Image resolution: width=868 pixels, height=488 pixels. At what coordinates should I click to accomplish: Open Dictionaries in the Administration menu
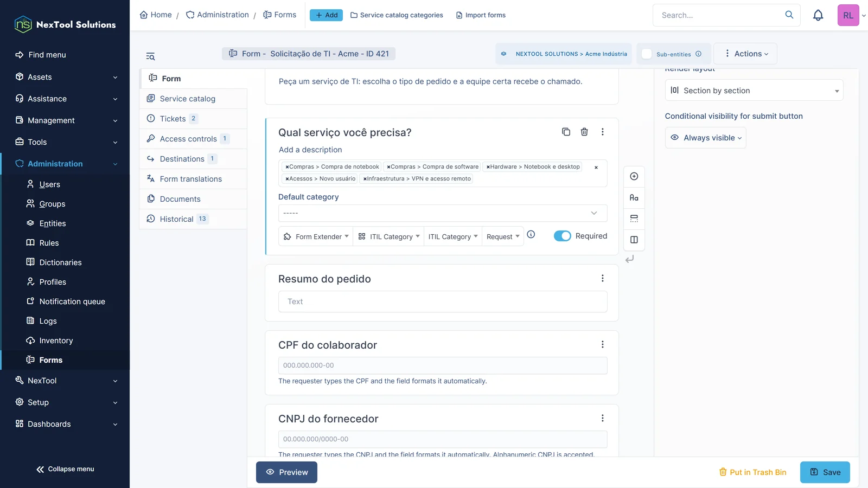pyautogui.click(x=60, y=262)
